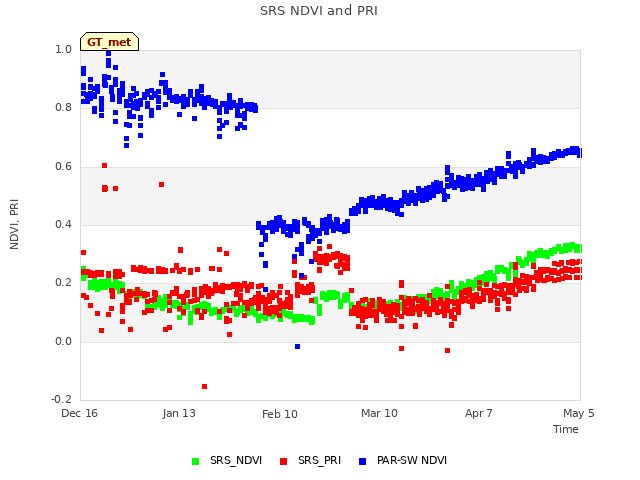Click the 0.0 y-axis tick label
This screenshot has width=640, height=480.
(x=63, y=341)
